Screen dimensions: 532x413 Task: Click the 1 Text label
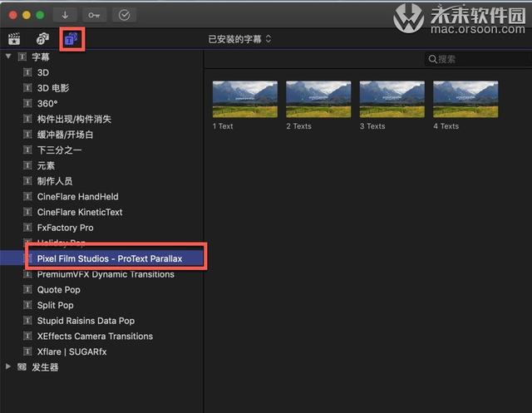223,126
